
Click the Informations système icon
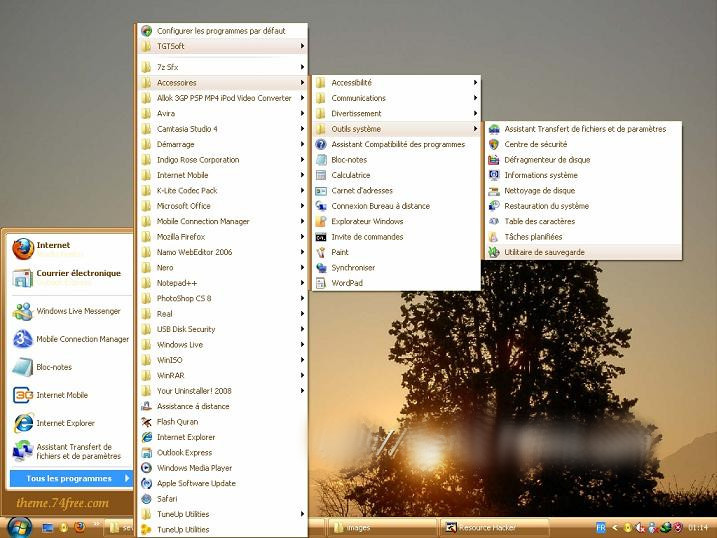pyautogui.click(x=493, y=175)
